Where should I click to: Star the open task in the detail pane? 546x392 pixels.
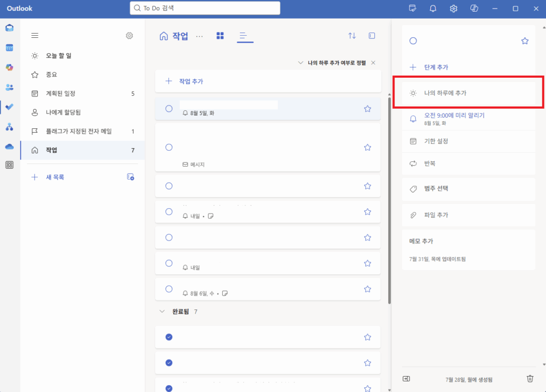click(x=525, y=40)
